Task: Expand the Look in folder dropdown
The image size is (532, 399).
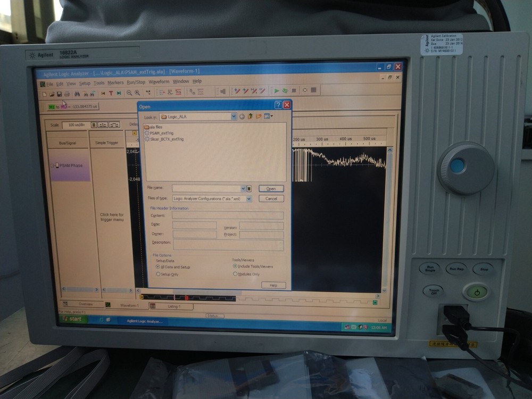Action: [234, 117]
